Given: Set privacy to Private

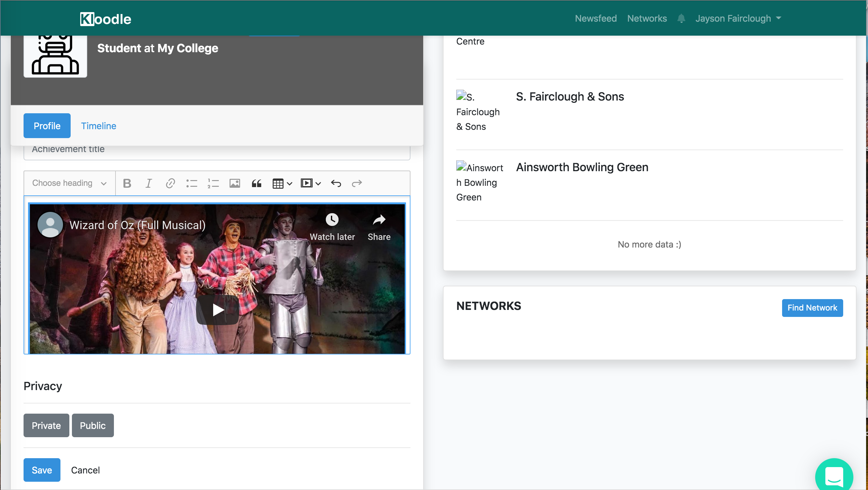Looking at the screenshot, I should pos(46,425).
